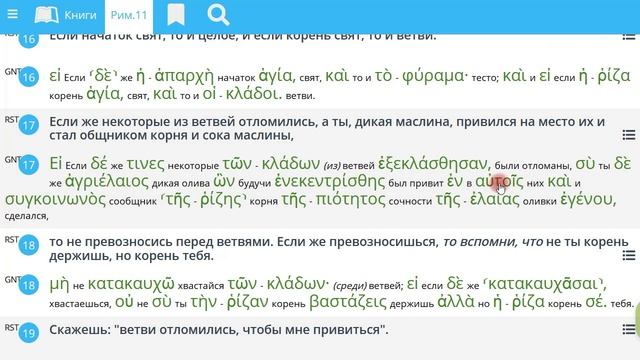
Task: Click translation 'тесто' in verse 16
Action: click(x=485, y=78)
